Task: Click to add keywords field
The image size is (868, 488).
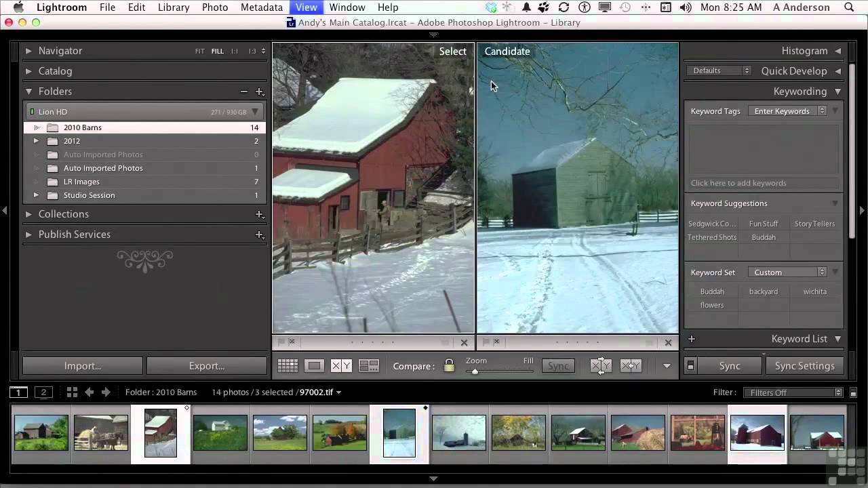Action: coord(764,183)
